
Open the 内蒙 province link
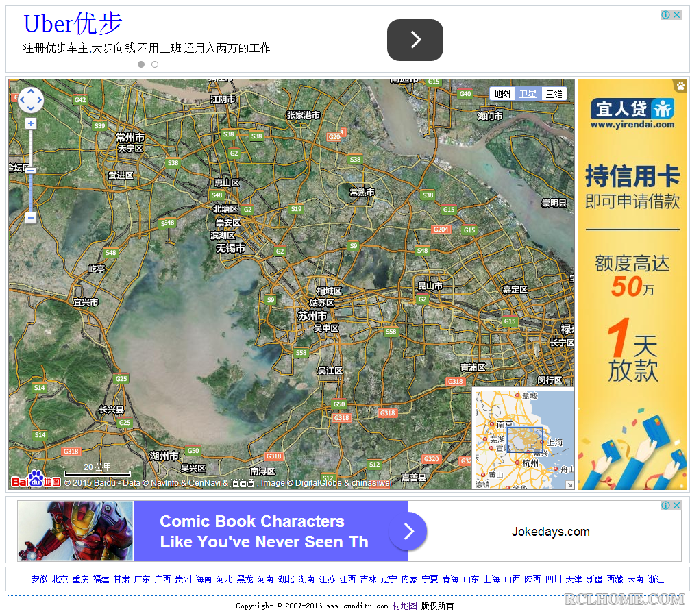pyautogui.click(x=409, y=579)
